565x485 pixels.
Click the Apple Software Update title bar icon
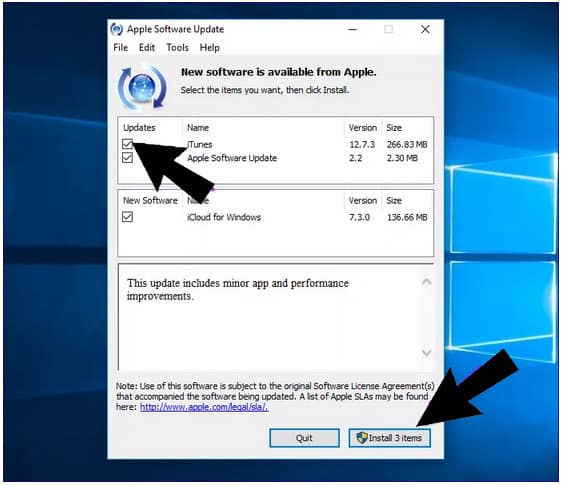116,29
